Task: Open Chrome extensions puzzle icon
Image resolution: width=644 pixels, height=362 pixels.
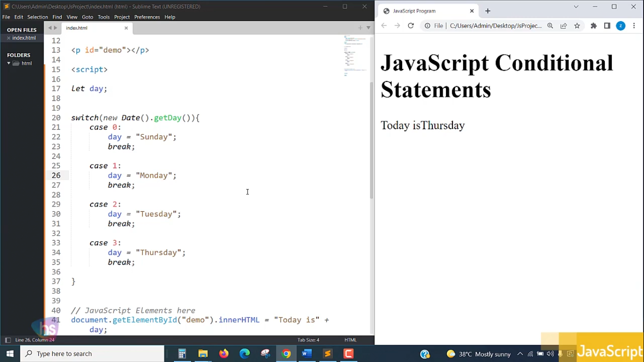Action: pos(594,26)
